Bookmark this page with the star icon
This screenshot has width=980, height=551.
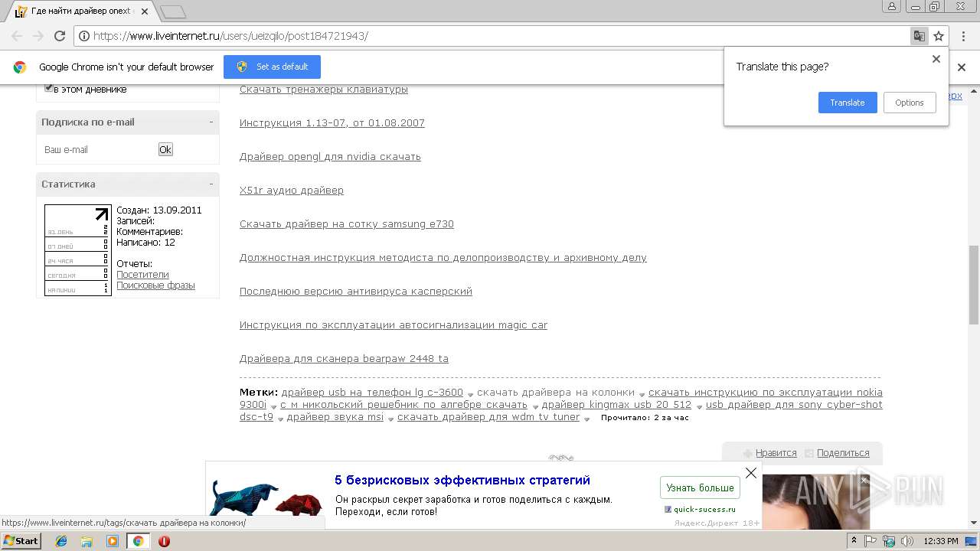tap(939, 36)
